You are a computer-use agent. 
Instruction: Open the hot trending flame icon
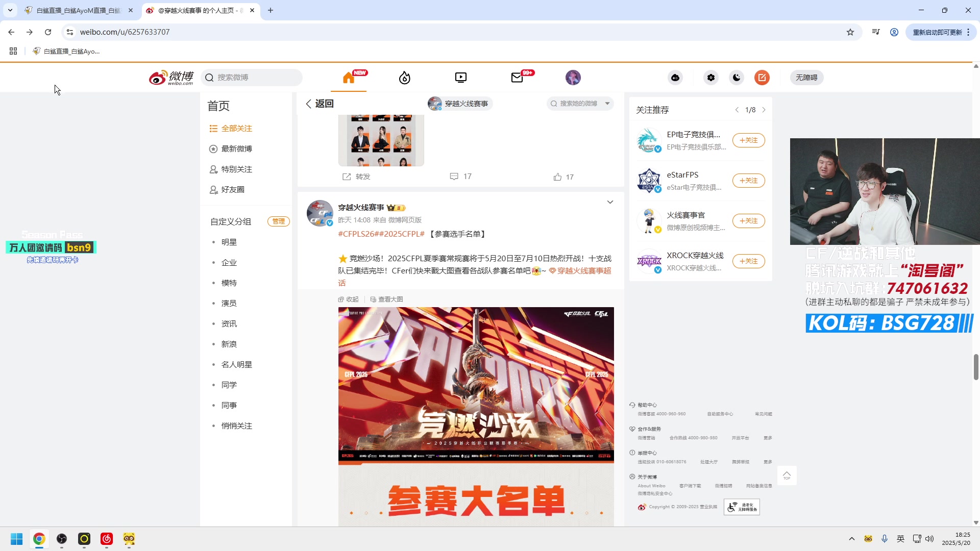[x=405, y=78]
